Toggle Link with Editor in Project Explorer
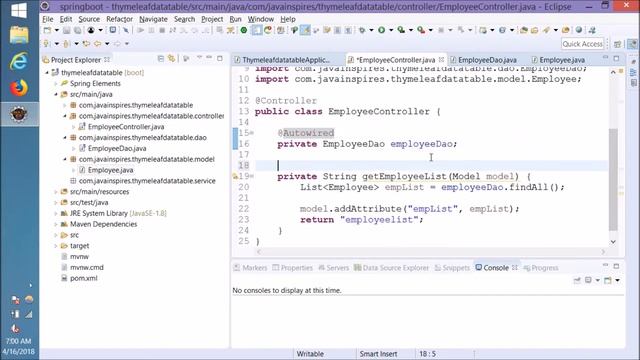The image size is (640, 360). (171, 59)
